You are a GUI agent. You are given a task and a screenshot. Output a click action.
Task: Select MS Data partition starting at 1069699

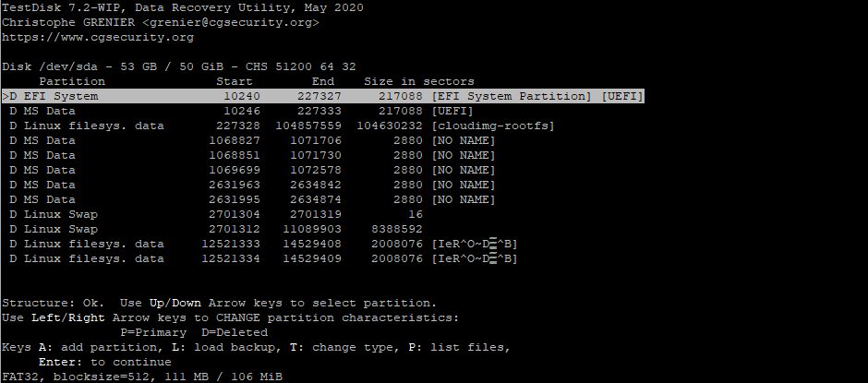252,170
